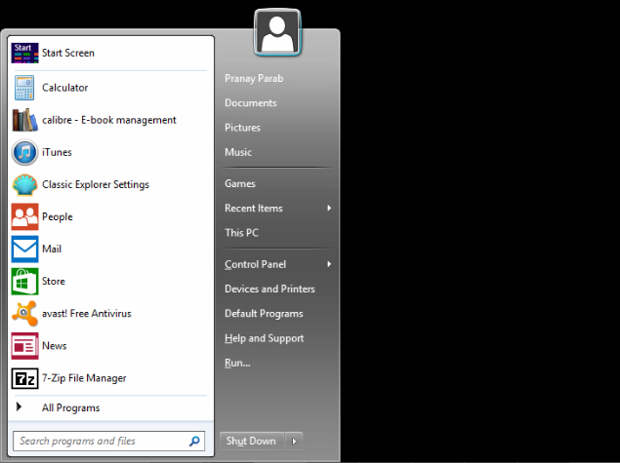620x463 pixels.
Task: Open the People app icon
Action: click(x=25, y=217)
